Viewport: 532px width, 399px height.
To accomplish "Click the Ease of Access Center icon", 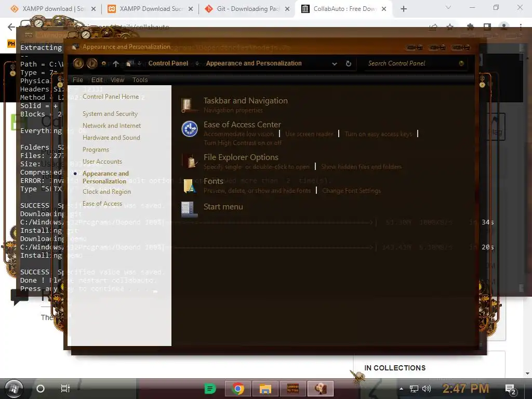I will tap(189, 129).
